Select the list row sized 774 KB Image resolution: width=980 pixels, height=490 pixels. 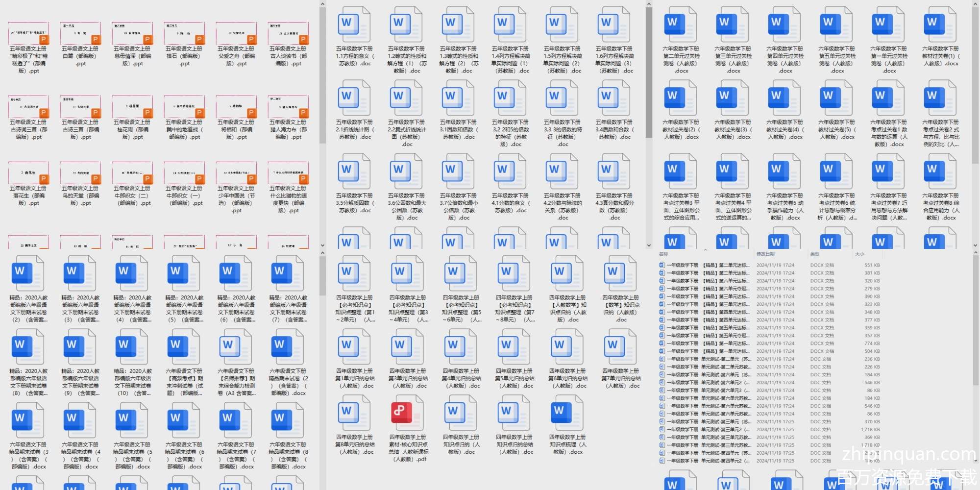click(x=769, y=343)
